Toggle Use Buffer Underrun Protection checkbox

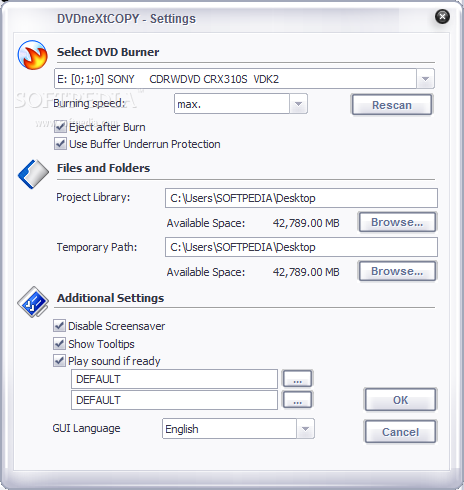(x=60, y=144)
